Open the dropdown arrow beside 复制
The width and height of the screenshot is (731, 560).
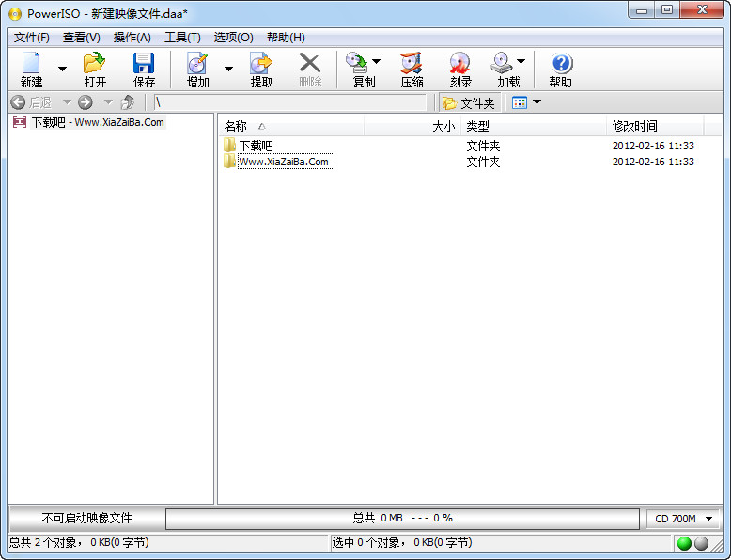[376, 61]
